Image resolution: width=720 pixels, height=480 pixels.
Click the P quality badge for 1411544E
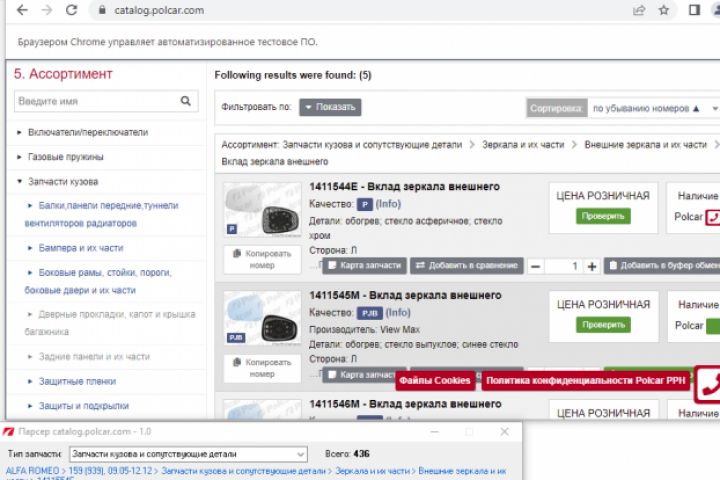365,204
